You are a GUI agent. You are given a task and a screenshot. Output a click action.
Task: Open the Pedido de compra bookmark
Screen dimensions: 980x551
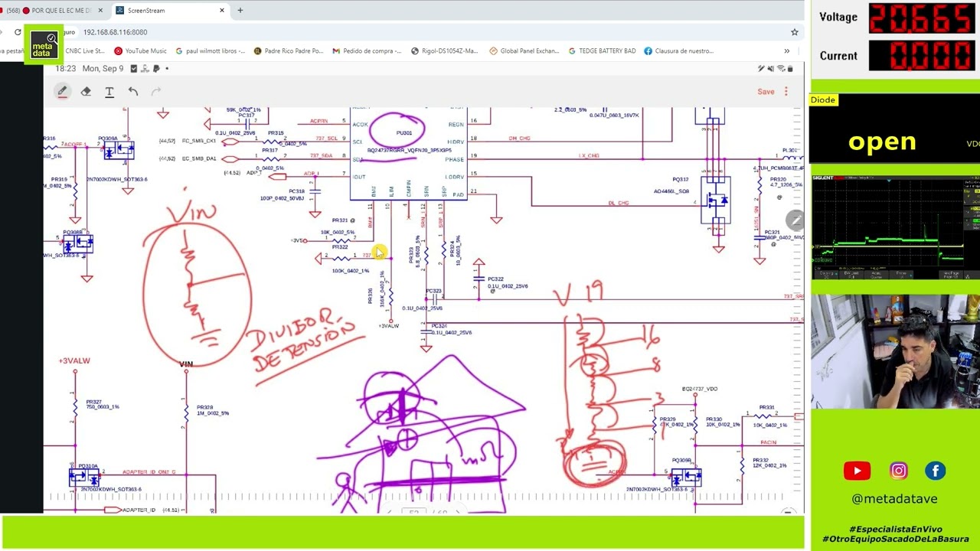(367, 51)
